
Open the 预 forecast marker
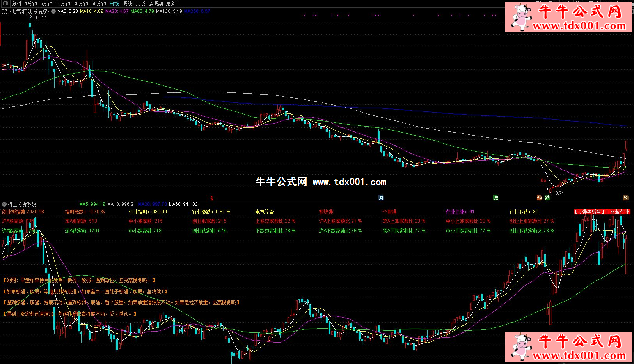(x=540, y=198)
